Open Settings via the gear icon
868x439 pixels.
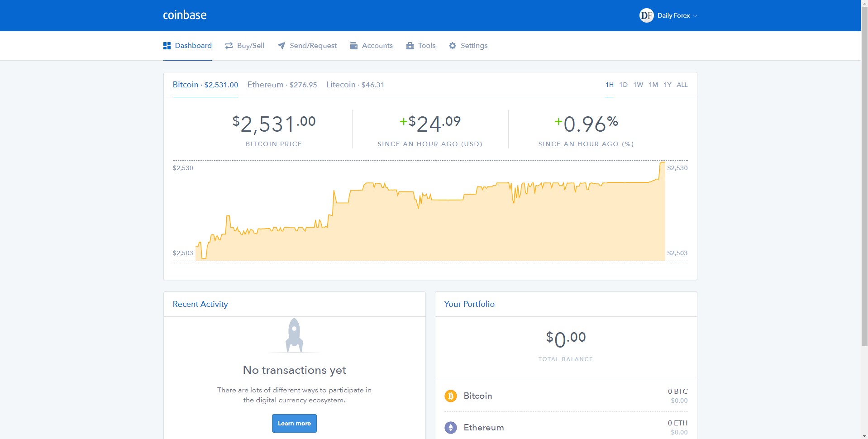pyautogui.click(x=452, y=45)
